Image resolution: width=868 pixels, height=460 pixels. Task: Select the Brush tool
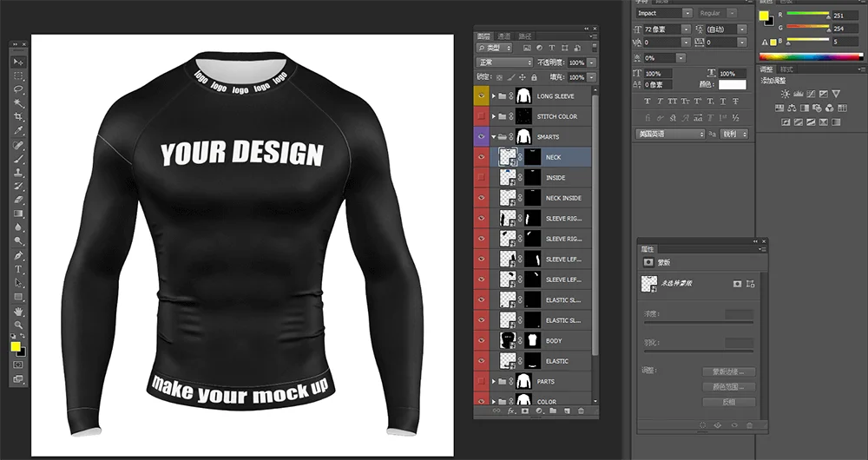coord(18,159)
